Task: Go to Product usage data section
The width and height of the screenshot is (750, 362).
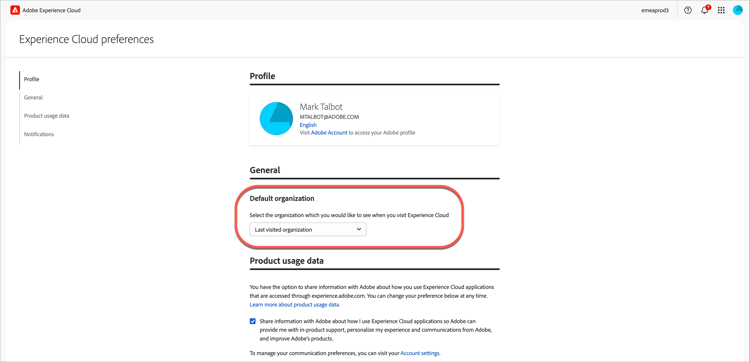Action: pyautogui.click(x=47, y=116)
